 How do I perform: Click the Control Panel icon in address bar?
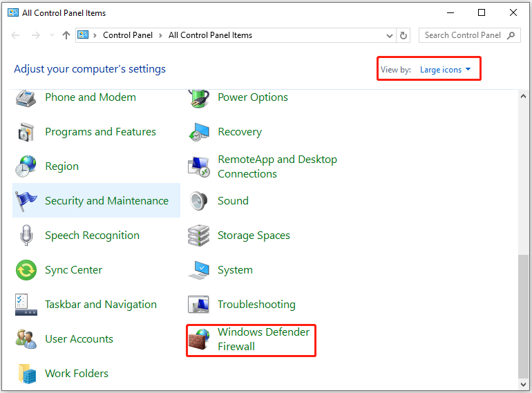click(x=83, y=35)
